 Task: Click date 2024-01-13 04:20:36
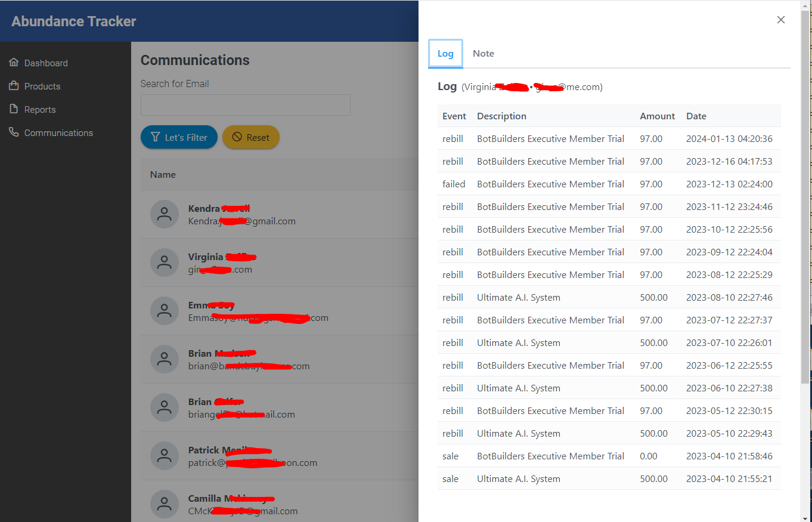tap(729, 139)
